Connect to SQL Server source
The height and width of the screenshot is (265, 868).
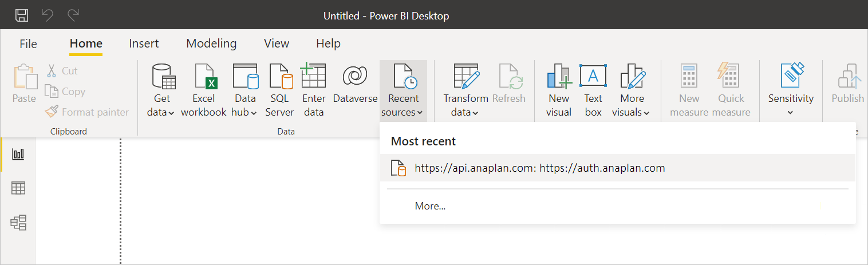coord(279,90)
